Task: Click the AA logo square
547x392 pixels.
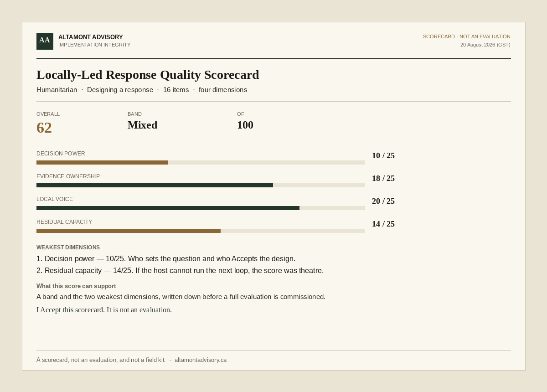Action: (x=45, y=41)
